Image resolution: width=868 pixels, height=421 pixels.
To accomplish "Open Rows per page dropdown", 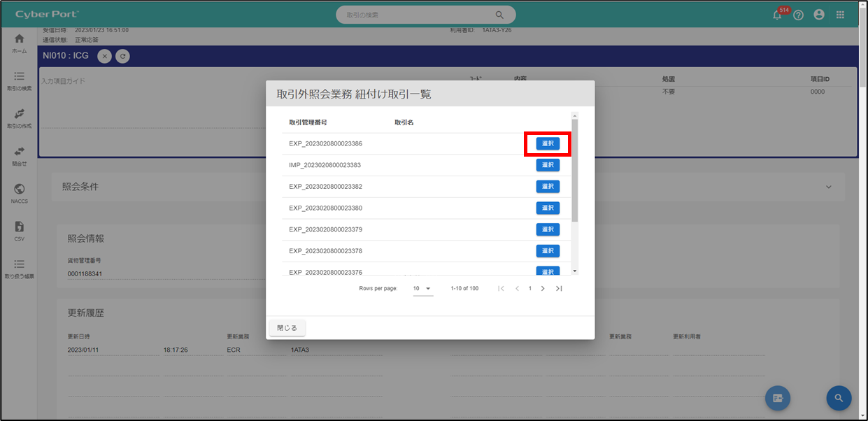I will click(x=422, y=289).
